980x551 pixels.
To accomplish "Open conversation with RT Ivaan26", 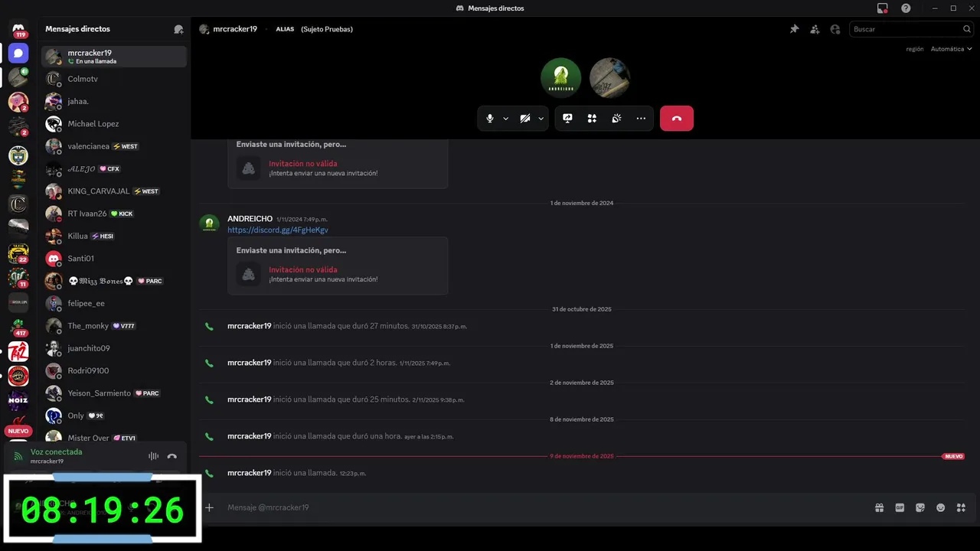I will pyautogui.click(x=114, y=214).
